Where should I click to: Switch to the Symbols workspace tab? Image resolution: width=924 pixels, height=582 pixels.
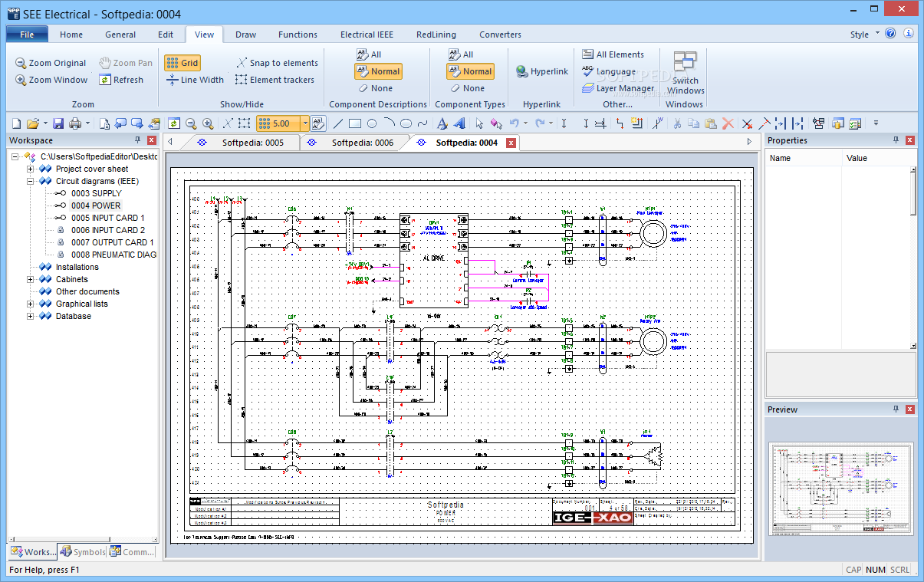83,551
